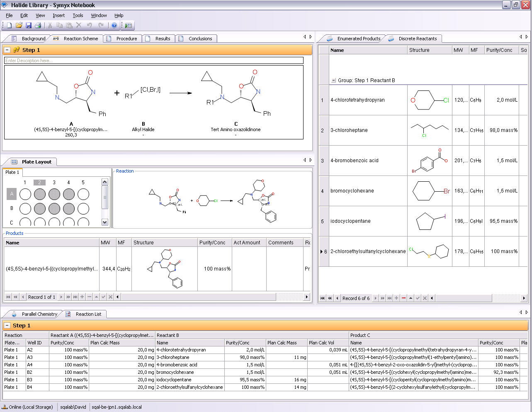Click the Print toolbar icon
Screen dimensions: 532x412
pos(38,25)
